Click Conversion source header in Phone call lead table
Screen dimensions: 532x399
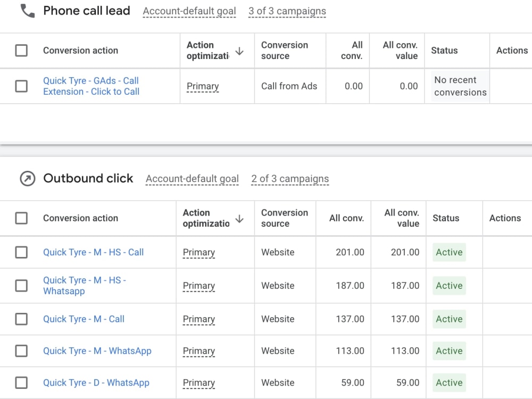tap(285, 51)
